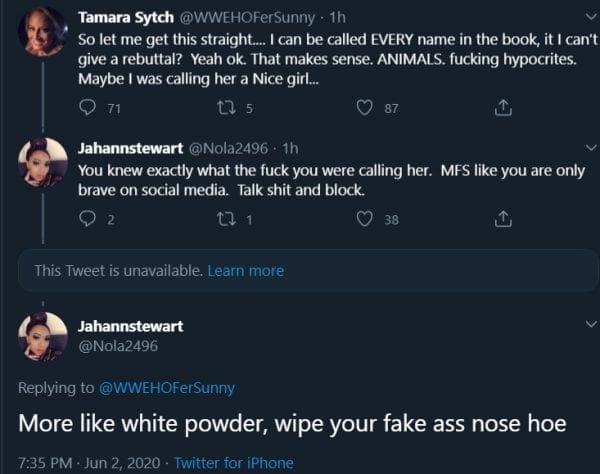
Task: Open the @WWEHOFerSunny reply mention link
Action: click(x=165, y=387)
